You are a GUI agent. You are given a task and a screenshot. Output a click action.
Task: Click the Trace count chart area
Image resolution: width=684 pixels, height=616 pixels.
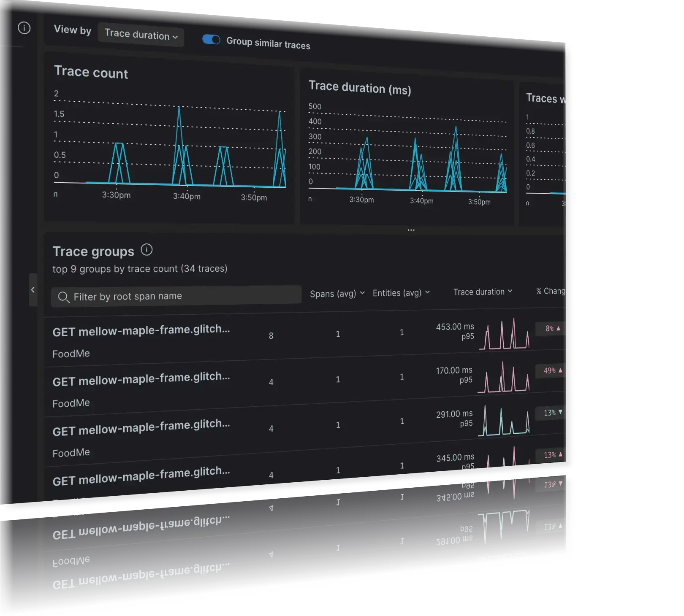[169, 143]
